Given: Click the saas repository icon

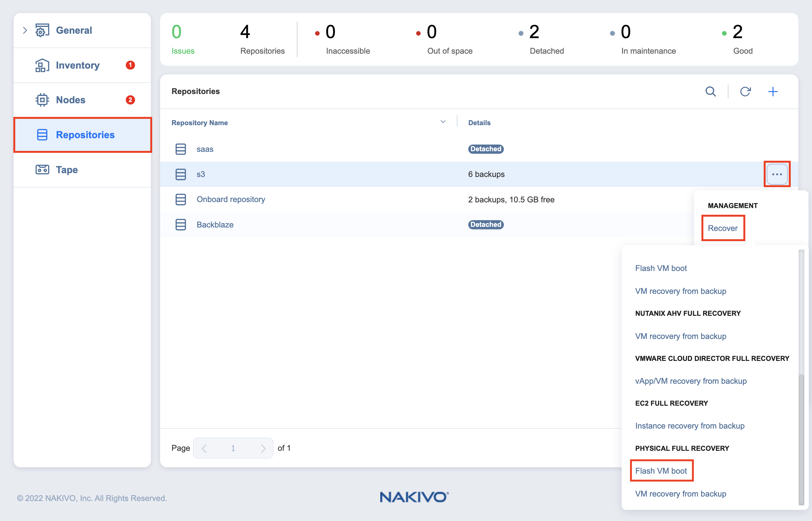Looking at the screenshot, I should pyautogui.click(x=181, y=149).
